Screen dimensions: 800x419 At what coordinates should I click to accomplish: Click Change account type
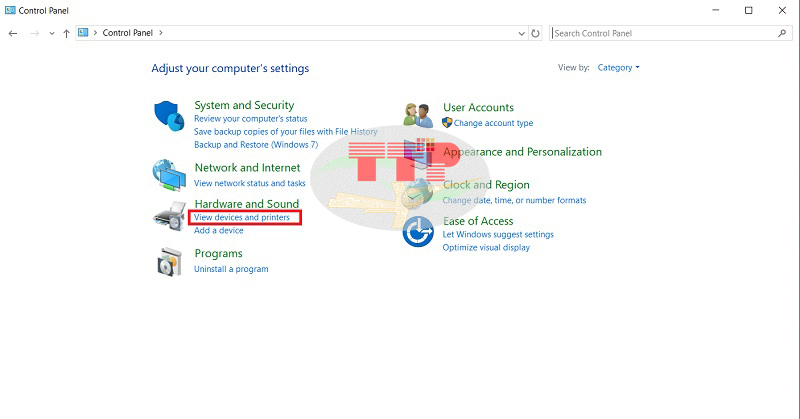coord(493,123)
